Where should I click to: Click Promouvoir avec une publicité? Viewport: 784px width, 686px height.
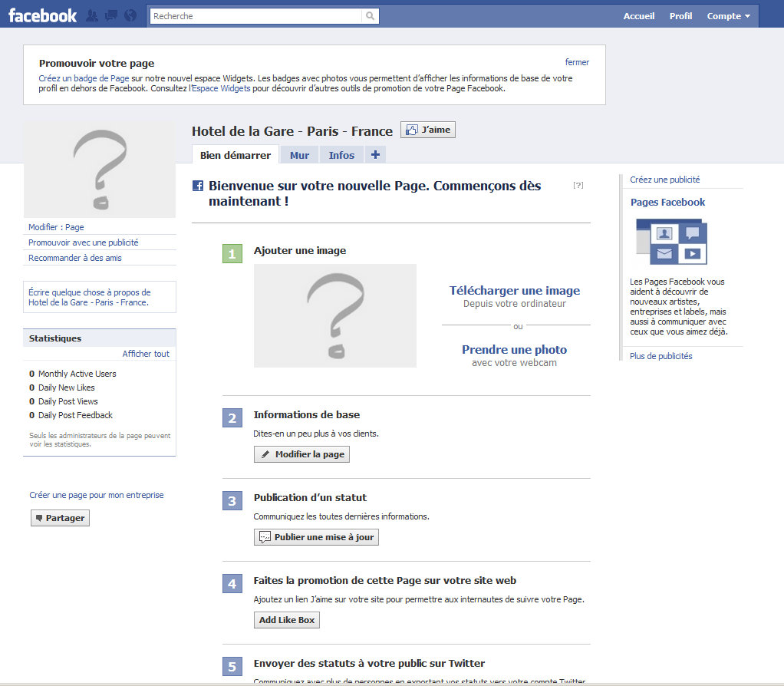[84, 242]
